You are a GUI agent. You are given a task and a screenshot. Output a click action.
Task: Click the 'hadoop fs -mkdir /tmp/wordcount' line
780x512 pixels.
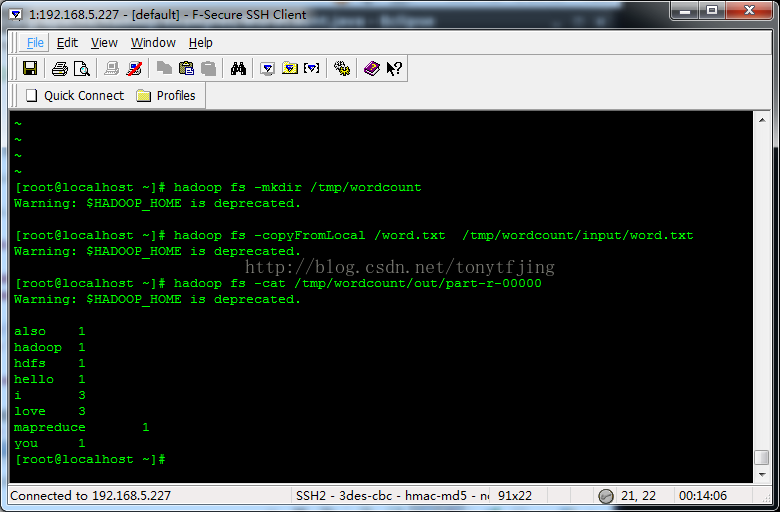point(218,188)
